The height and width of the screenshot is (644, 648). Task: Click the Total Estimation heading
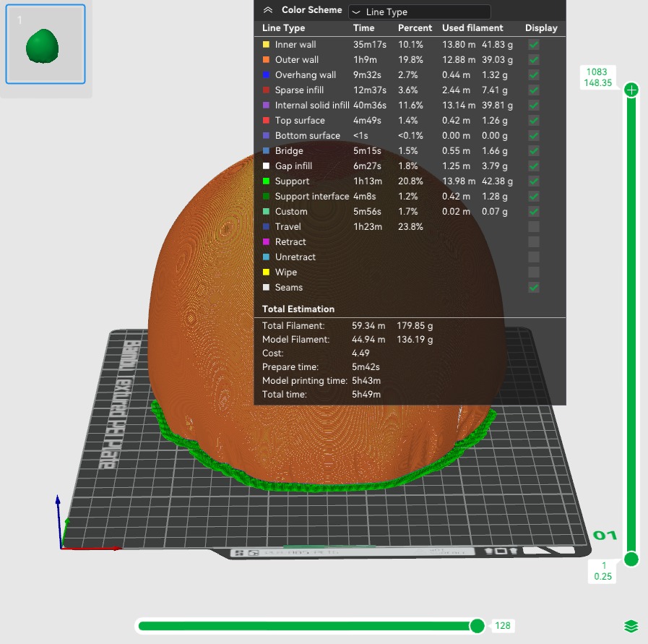[298, 309]
